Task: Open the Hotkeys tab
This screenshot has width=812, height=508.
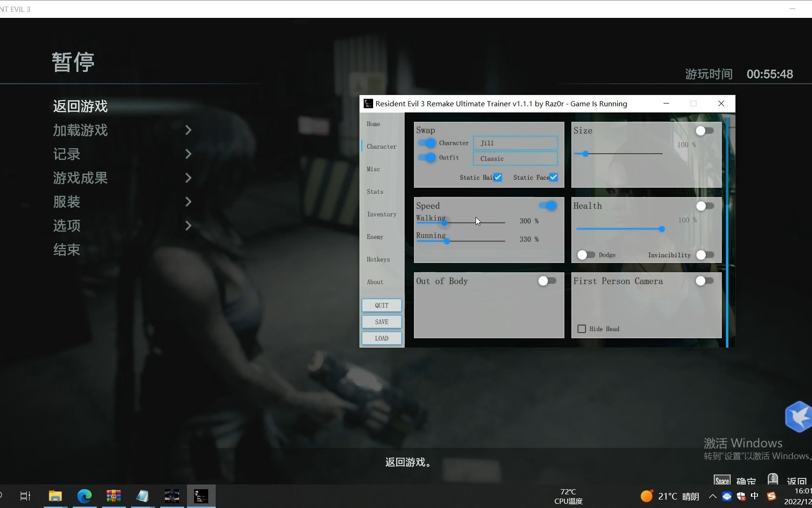Action: pyautogui.click(x=378, y=259)
